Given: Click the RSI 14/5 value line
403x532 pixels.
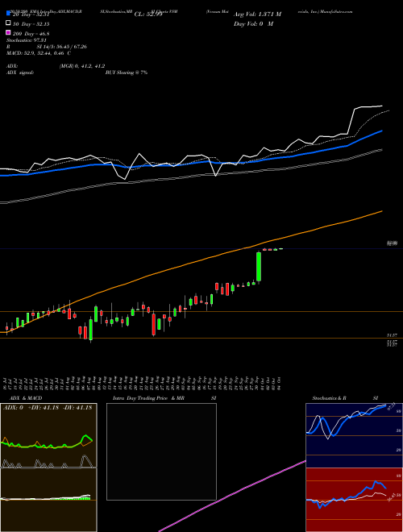Looking at the screenshot, I should tap(47, 47).
